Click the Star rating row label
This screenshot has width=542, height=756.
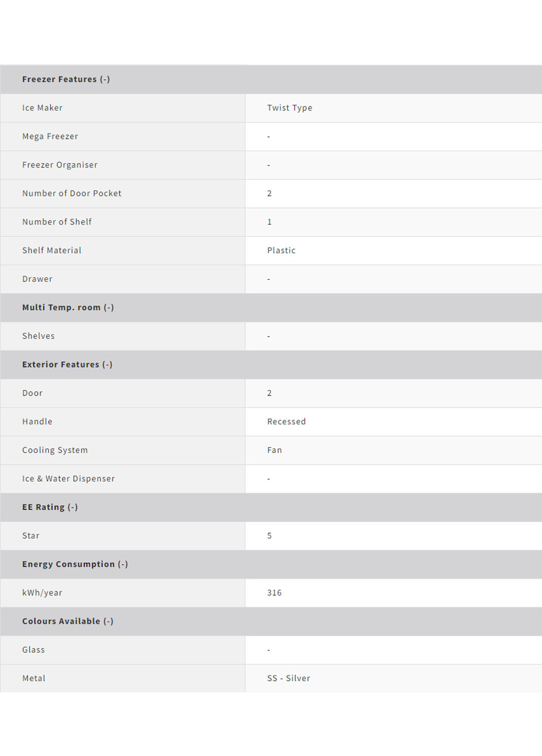[x=31, y=536]
